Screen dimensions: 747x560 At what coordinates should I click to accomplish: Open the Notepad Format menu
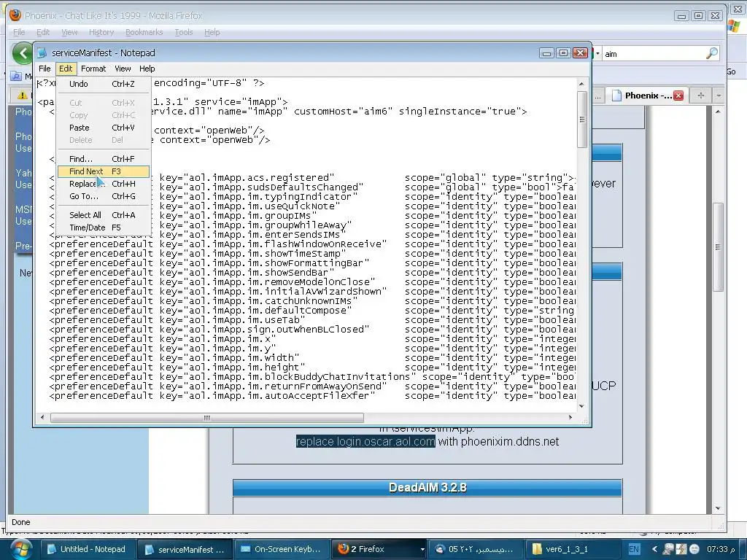pyautogui.click(x=93, y=69)
